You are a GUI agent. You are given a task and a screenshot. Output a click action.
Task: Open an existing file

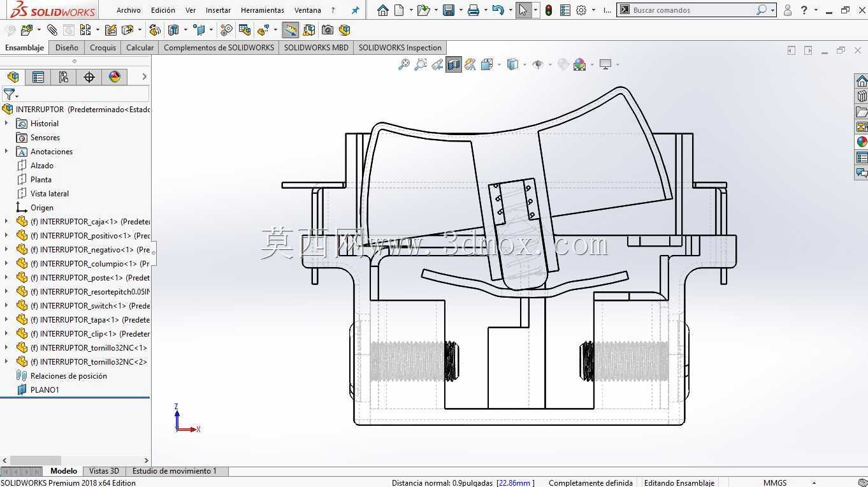tap(423, 10)
